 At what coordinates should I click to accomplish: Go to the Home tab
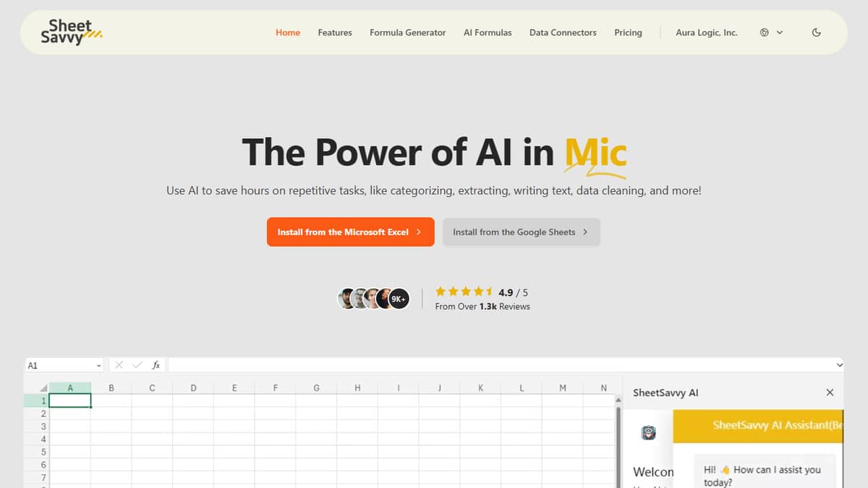288,33
